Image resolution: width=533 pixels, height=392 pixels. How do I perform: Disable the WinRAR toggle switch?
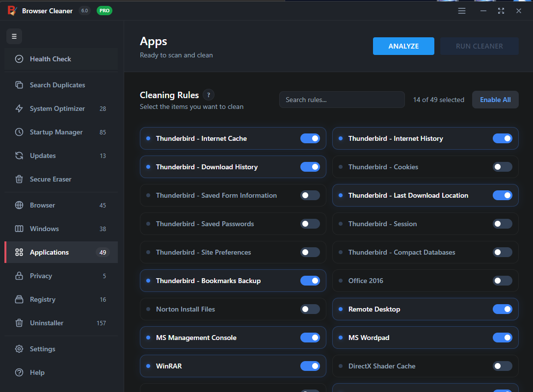point(310,366)
